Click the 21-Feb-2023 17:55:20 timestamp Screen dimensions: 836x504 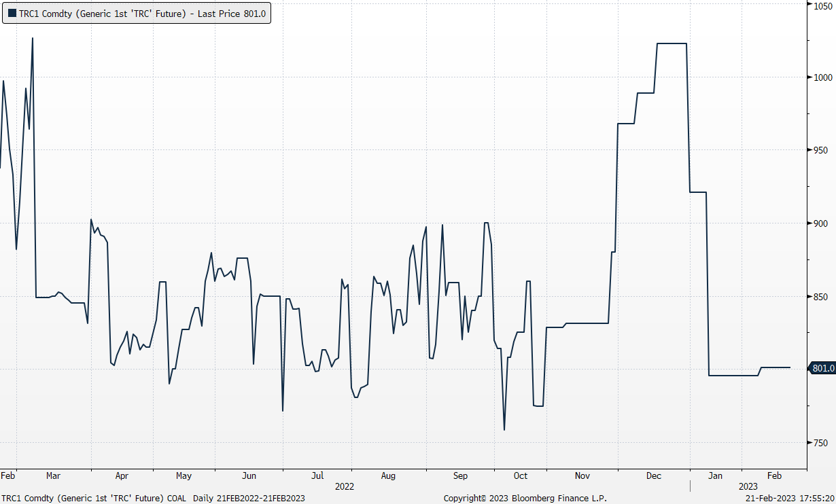click(x=790, y=498)
